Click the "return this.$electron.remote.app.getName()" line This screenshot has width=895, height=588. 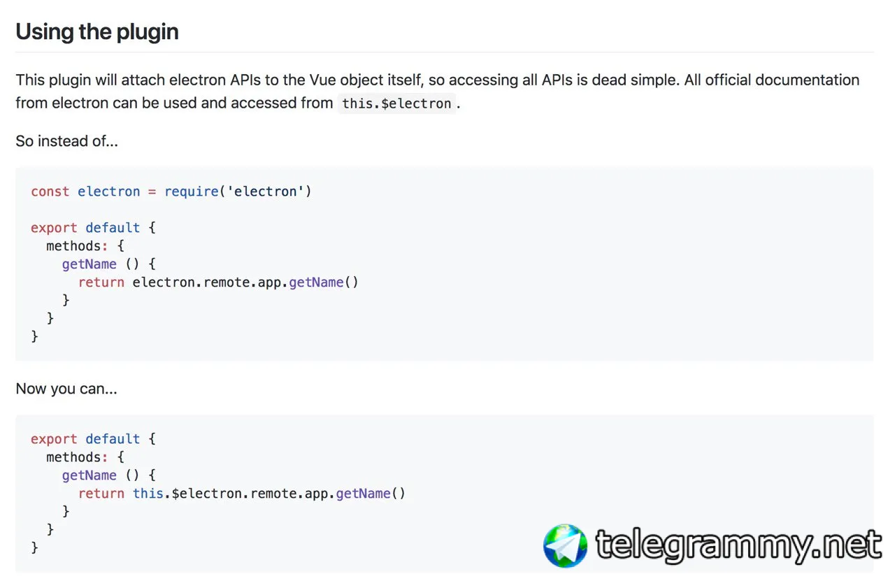pyautogui.click(x=241, y=494)
